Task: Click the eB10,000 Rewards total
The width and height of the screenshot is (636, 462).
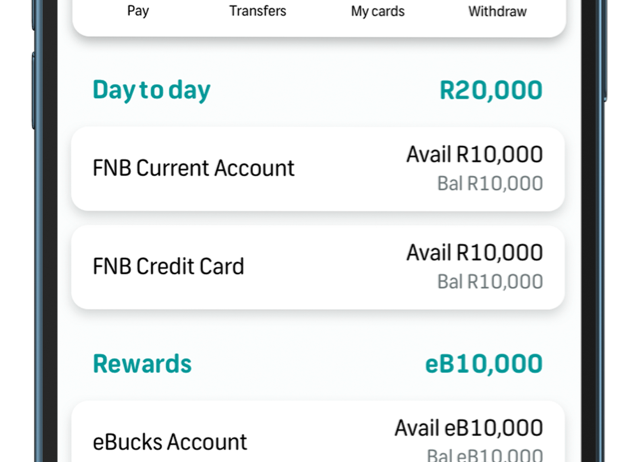Action: pos(484,363)
